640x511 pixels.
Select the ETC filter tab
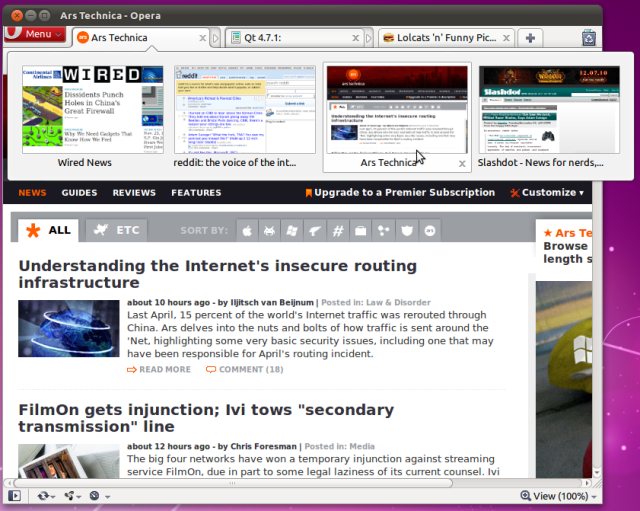tap(117, 231)
